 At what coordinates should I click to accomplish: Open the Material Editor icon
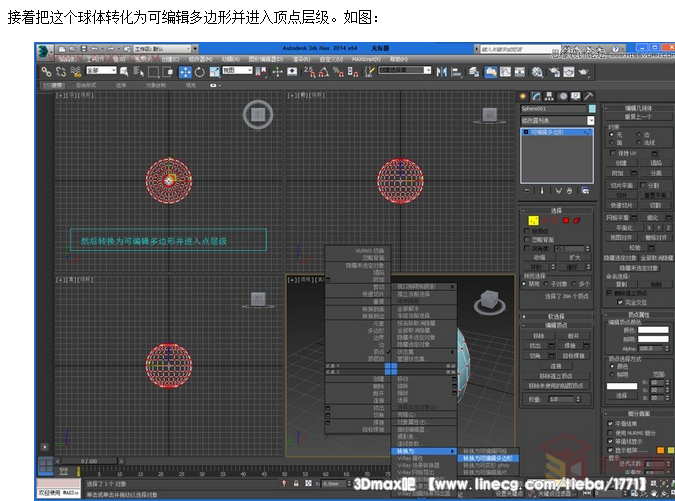coord(537,72)
